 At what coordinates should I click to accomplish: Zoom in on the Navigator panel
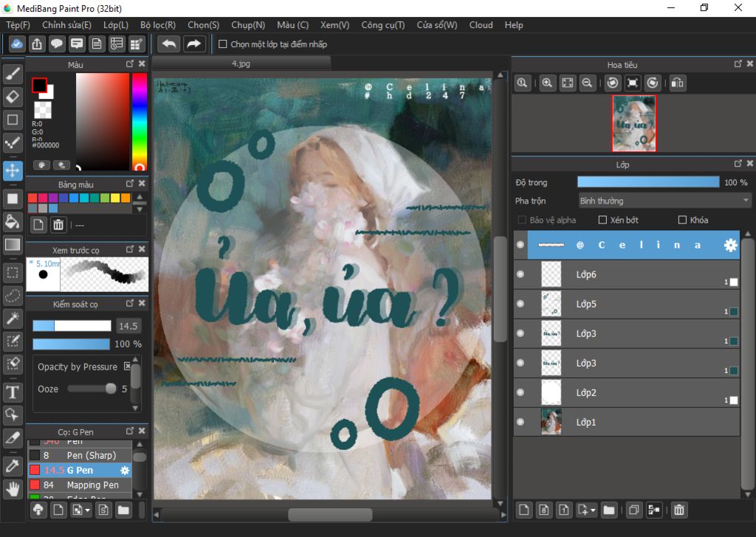547,83
